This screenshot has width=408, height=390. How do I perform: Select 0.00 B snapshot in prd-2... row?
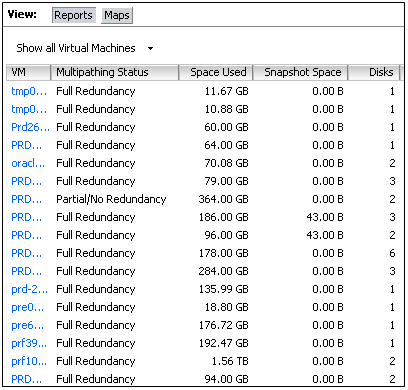(328, 289)
